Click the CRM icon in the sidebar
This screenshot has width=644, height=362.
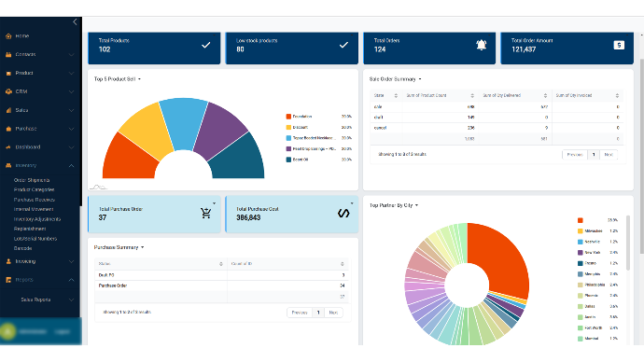click(x=8, y=91)
